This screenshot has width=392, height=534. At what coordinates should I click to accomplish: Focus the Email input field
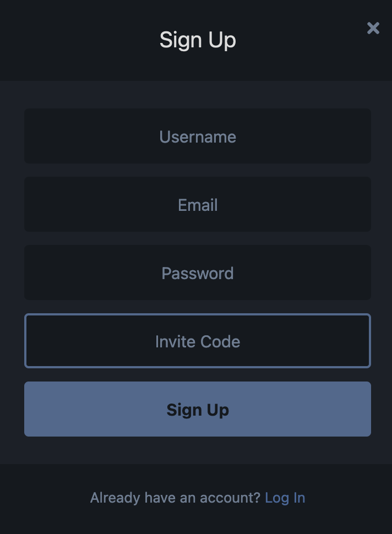coord(198,204)
